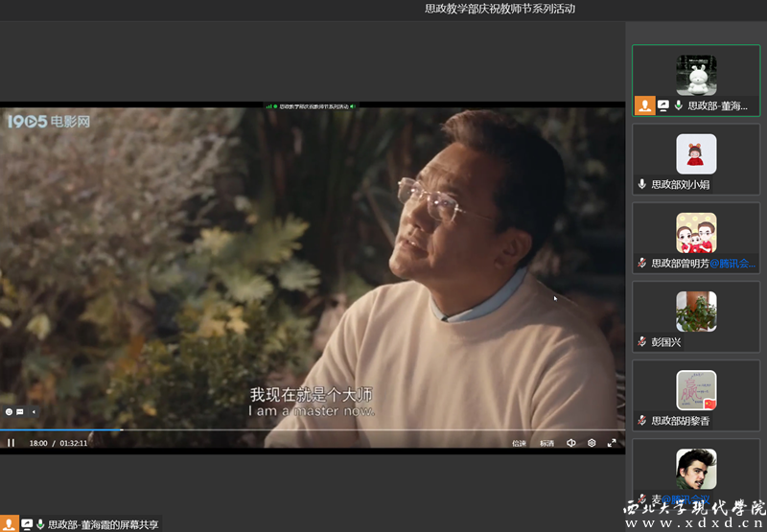Click the rabbit avatar of 思政部-董海
767x532 pixels.
(697, 76)
